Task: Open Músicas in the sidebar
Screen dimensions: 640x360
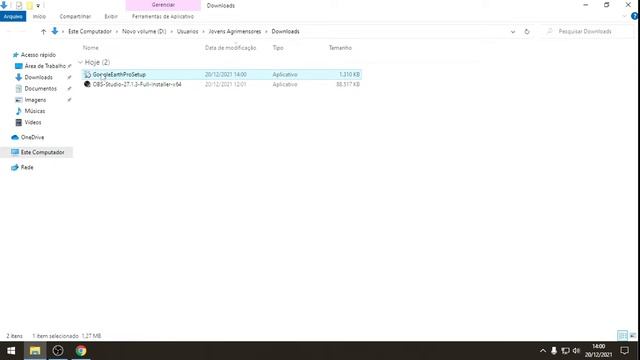Action: coord(35,111)
